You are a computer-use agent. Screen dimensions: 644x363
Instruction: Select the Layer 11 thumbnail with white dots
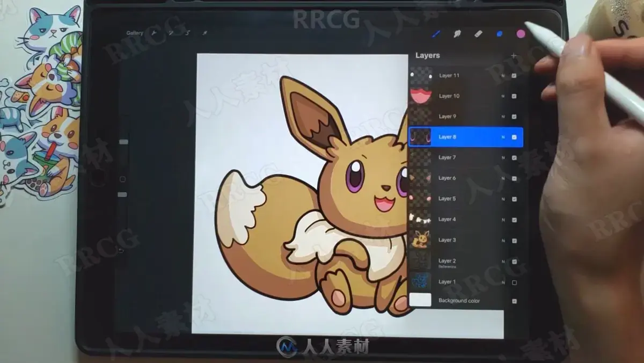pyautogui.click(x=421, y=76)
